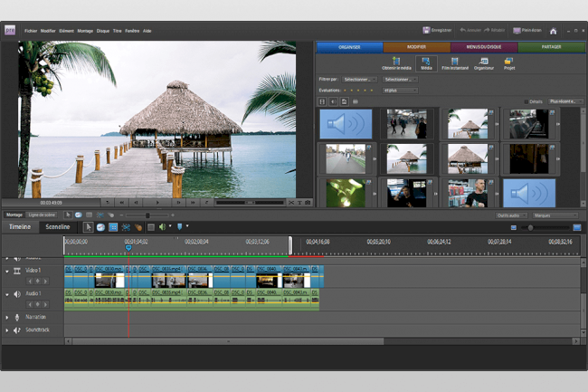Open the Projet view icon
Screen dimensions: 588x392
coord(509,61)
